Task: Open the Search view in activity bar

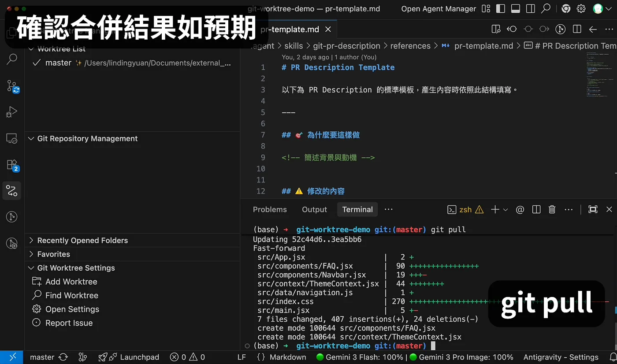Action: click(12, 59)
